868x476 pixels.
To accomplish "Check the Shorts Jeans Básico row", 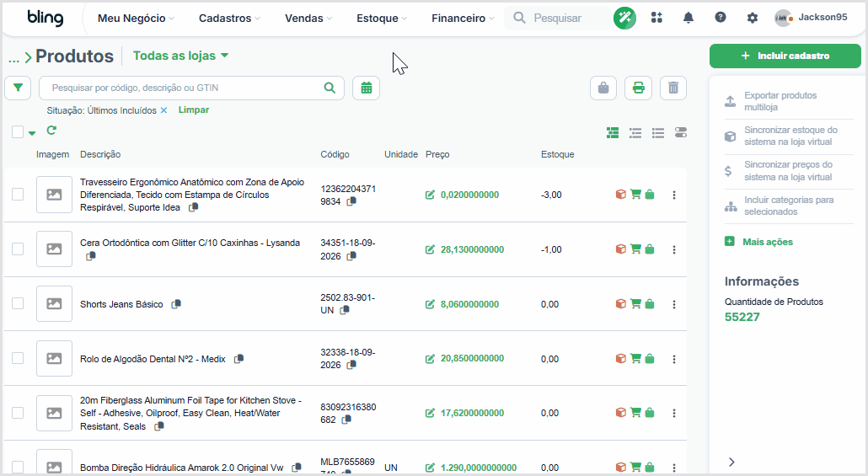I will (18, 304).
